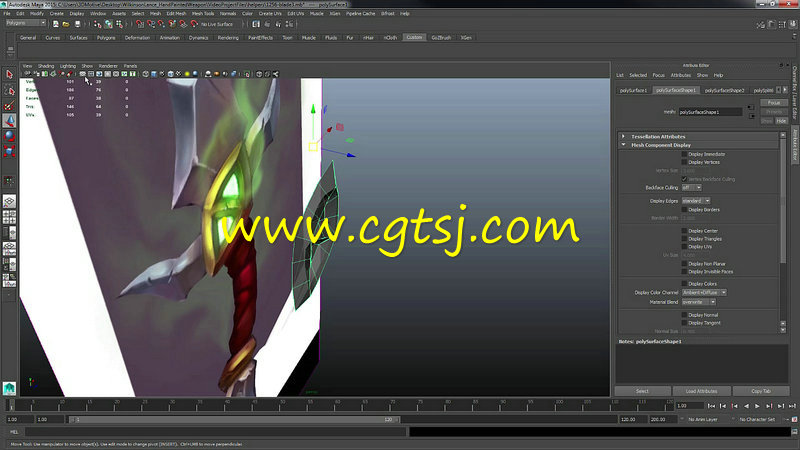Viewport: 800px width, 450px height.
Task: Toggle Snap to curves magnet icon
Action: (x=151, y=24)
